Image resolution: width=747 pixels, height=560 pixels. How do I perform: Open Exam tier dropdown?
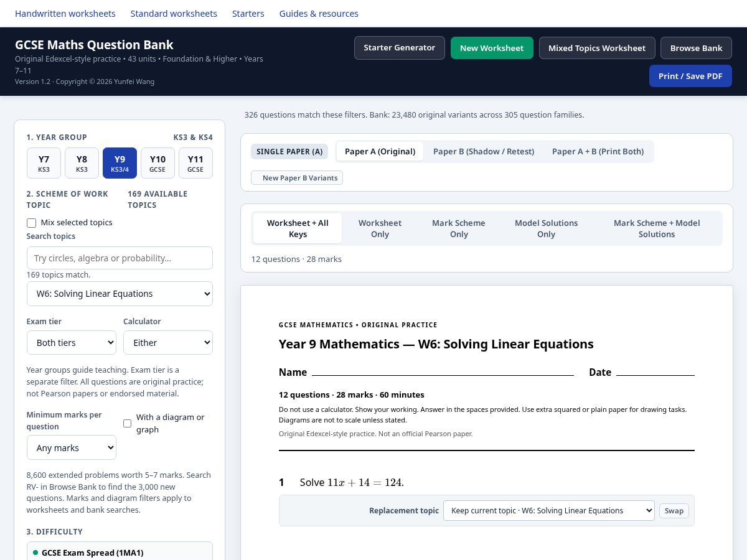72,342
